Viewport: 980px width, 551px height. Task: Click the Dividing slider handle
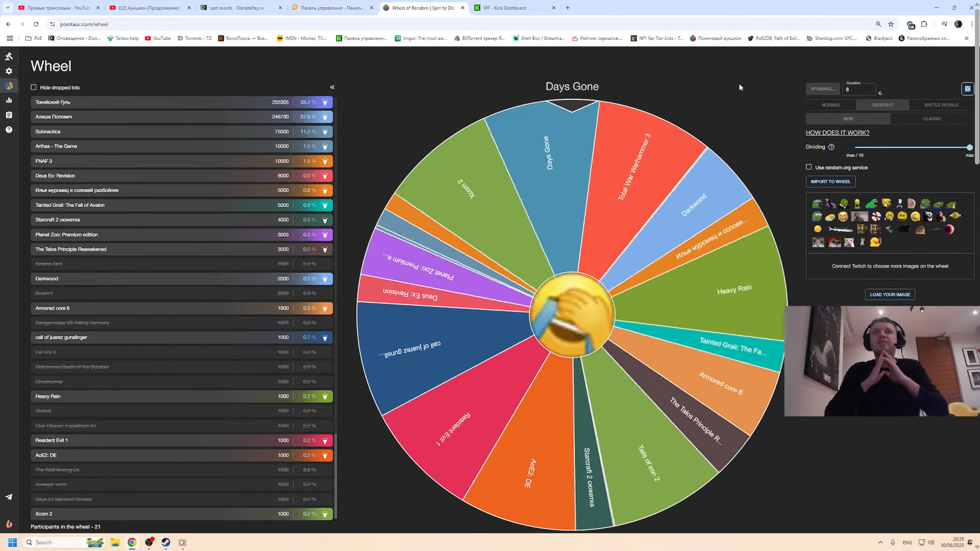point(969,148)
